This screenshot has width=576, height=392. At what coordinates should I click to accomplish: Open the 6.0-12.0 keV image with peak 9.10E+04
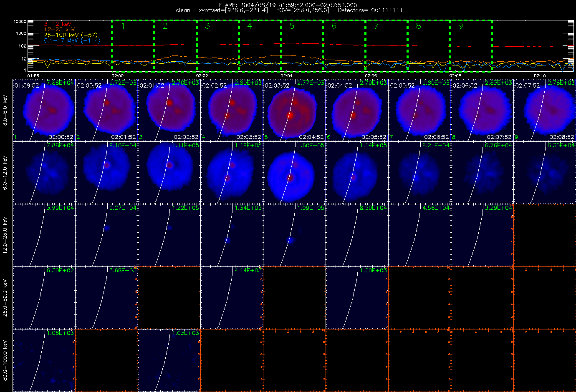[106, 172]
